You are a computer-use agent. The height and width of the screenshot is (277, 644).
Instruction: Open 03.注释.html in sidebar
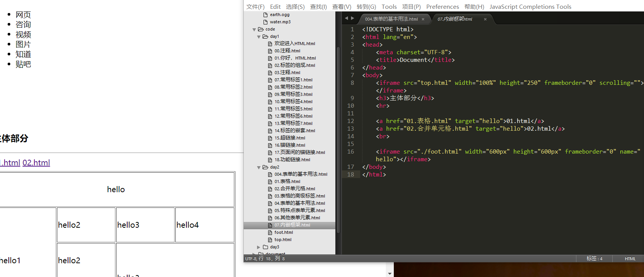coord(287,73)
